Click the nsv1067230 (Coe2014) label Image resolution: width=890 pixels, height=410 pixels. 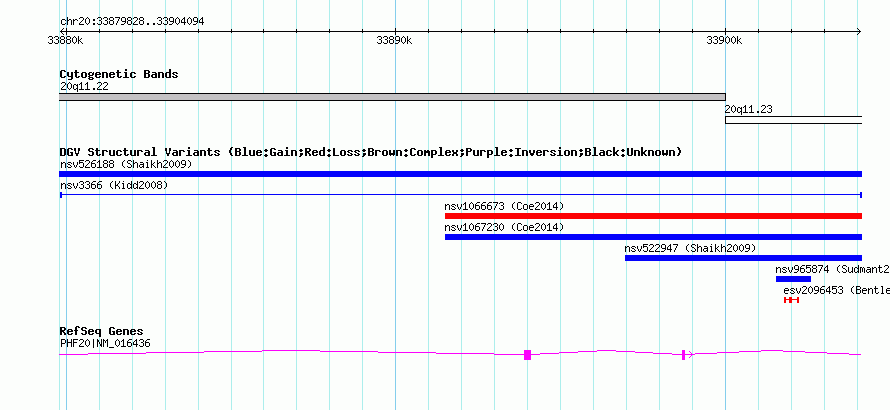505,227
